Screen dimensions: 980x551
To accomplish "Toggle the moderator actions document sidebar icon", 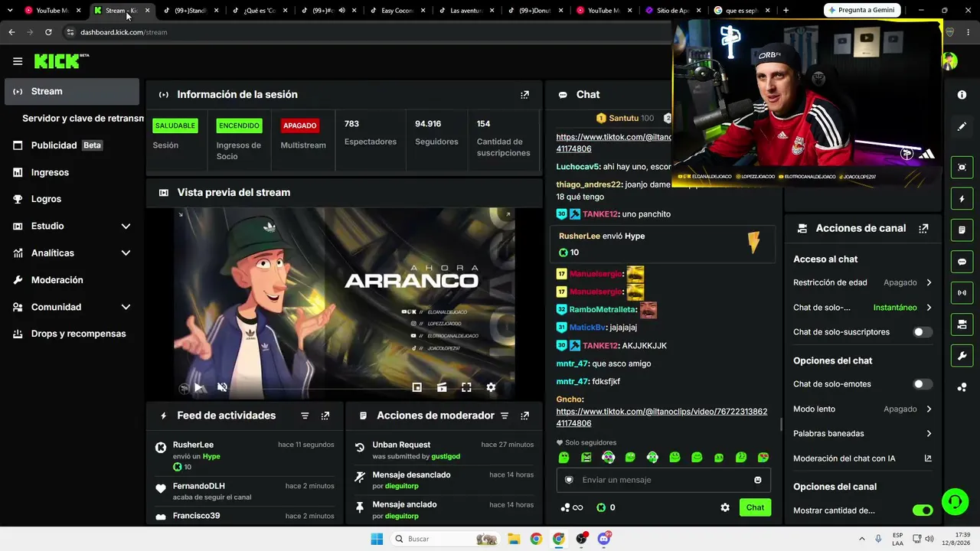I will pos(962,230).
